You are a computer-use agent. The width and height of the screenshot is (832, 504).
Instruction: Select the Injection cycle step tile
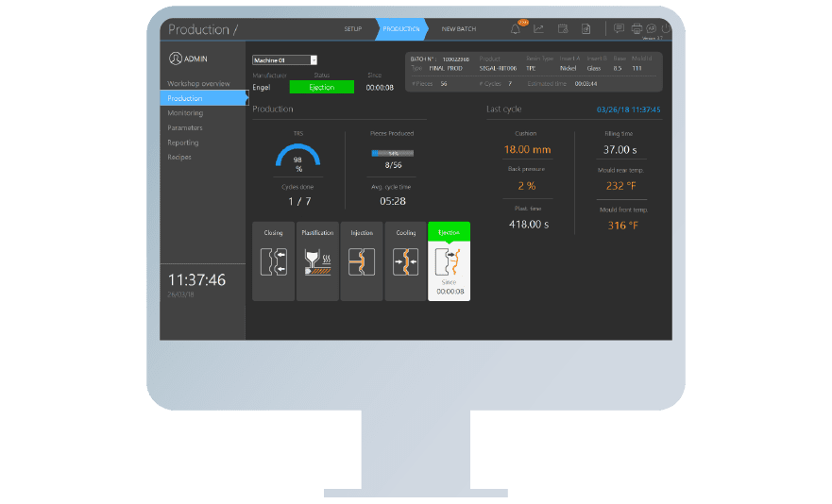(362, 261)
